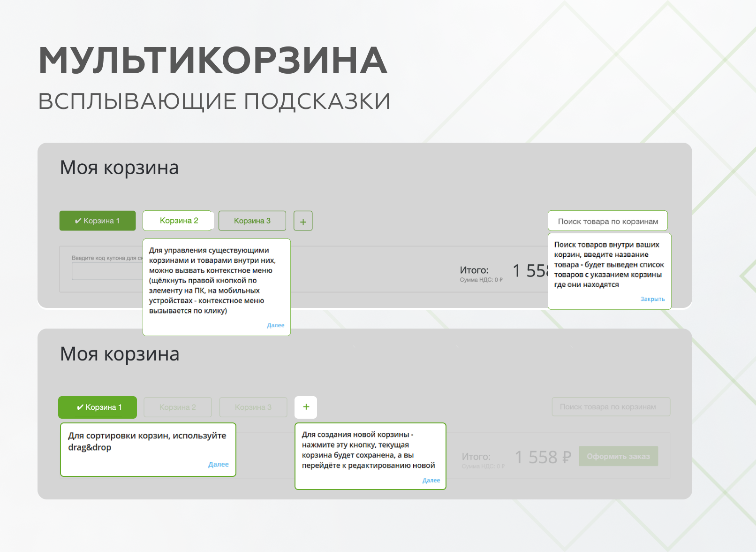The width and height of the screenshot is (756, 552).
Task: Click the faded Поиск товара по корзинам field
Action: (611, 407)
